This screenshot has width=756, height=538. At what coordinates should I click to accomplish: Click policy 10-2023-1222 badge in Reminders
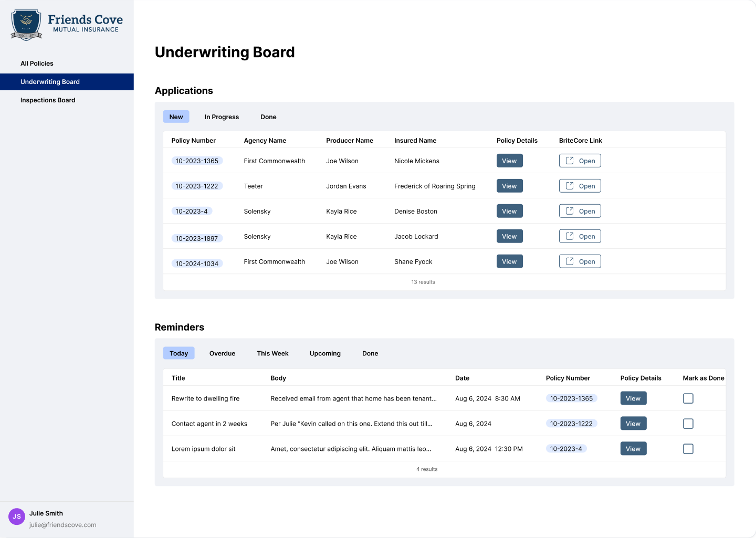point(571,424)
